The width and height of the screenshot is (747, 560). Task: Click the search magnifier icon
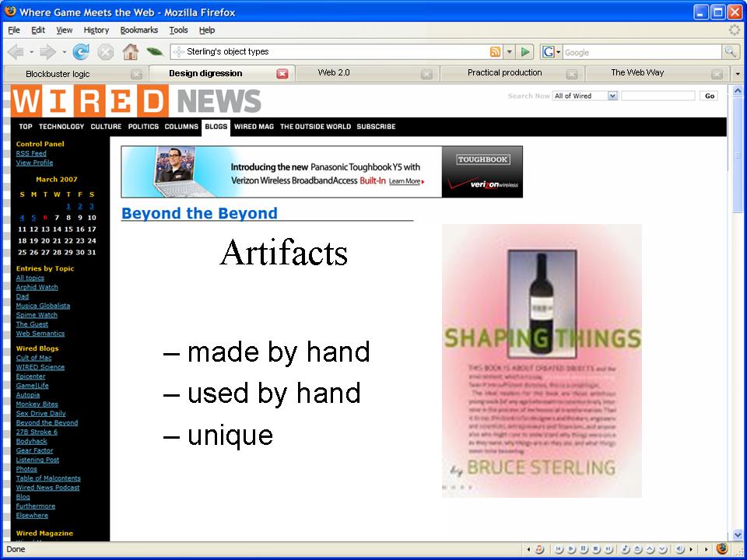pyautogui.click(x=730, y=52)
